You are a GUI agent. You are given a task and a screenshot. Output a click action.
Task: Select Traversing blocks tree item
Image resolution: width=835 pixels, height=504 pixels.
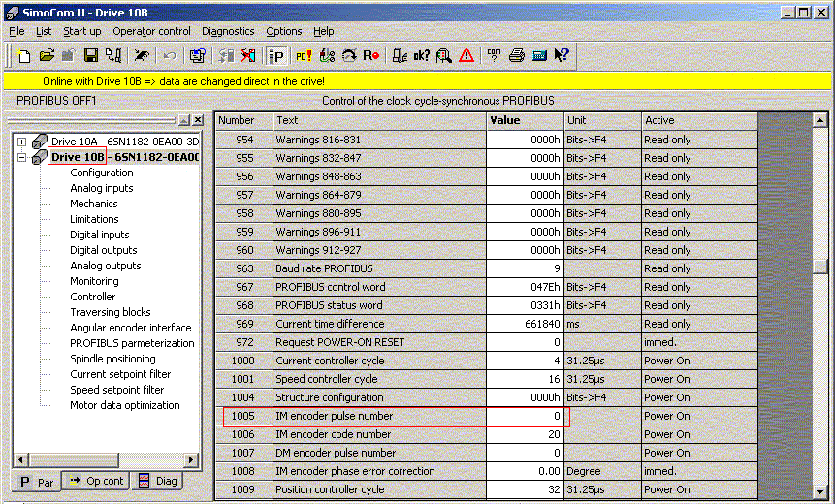pyautogui.click(x=111, y=312)
